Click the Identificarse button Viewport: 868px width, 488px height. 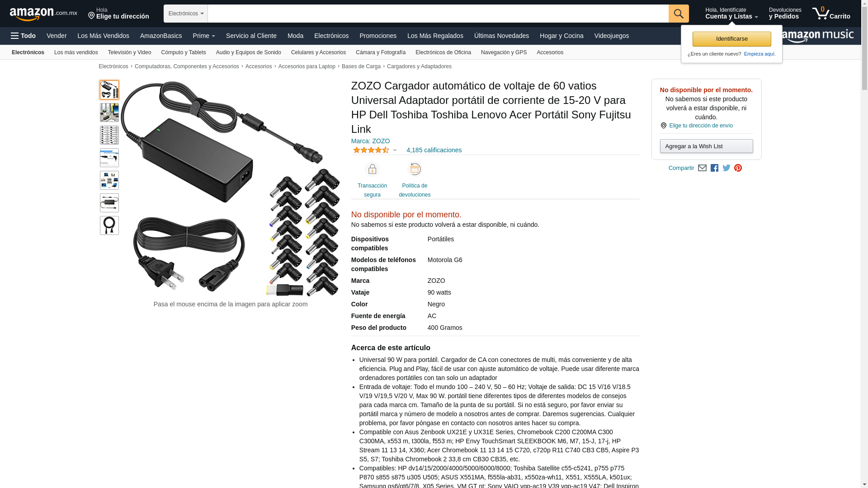[x=731, y=39]
